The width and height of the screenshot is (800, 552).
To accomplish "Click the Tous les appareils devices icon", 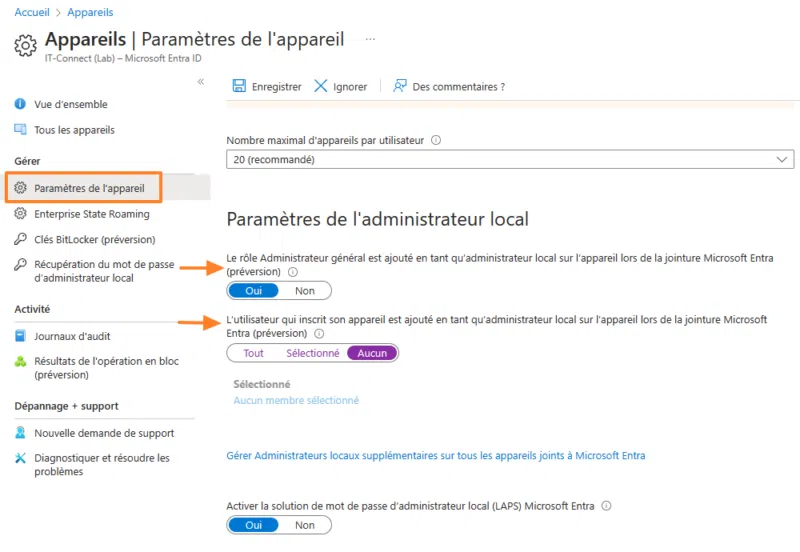I will pyautogui.click(x=21, y=130).
